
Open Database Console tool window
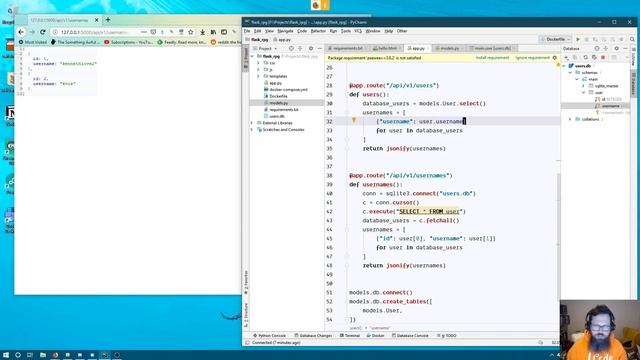coord(410,336)
